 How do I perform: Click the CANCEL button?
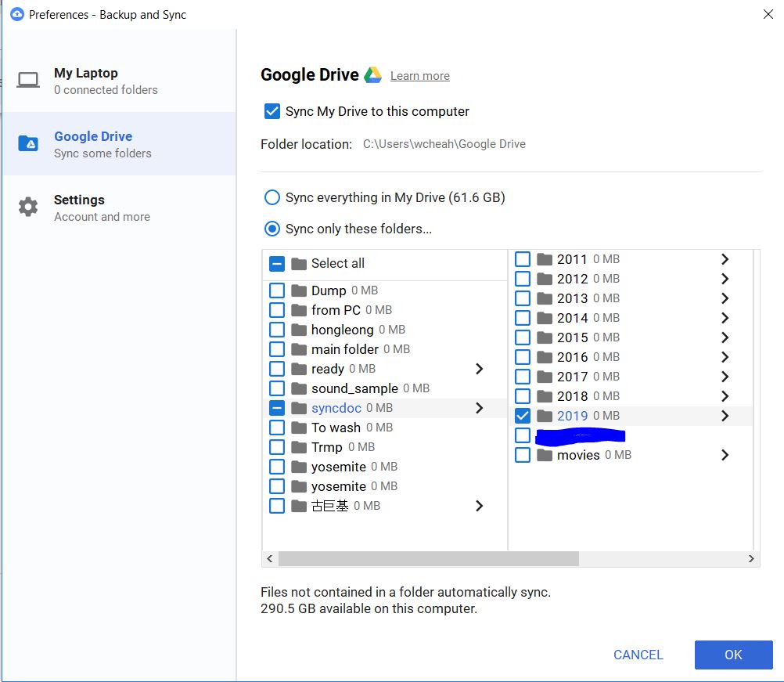tap(638, 655)
